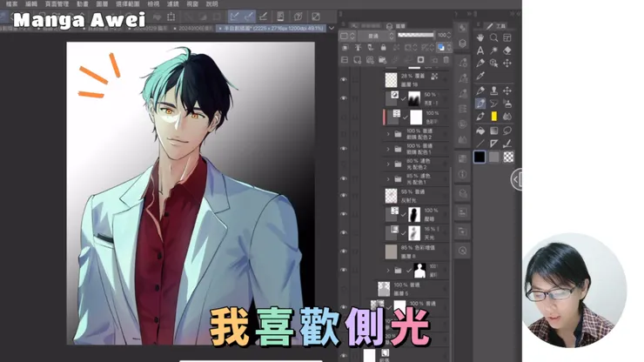Click the highlighted active pen tool
The image size is (644, 362).
[480, 104]
